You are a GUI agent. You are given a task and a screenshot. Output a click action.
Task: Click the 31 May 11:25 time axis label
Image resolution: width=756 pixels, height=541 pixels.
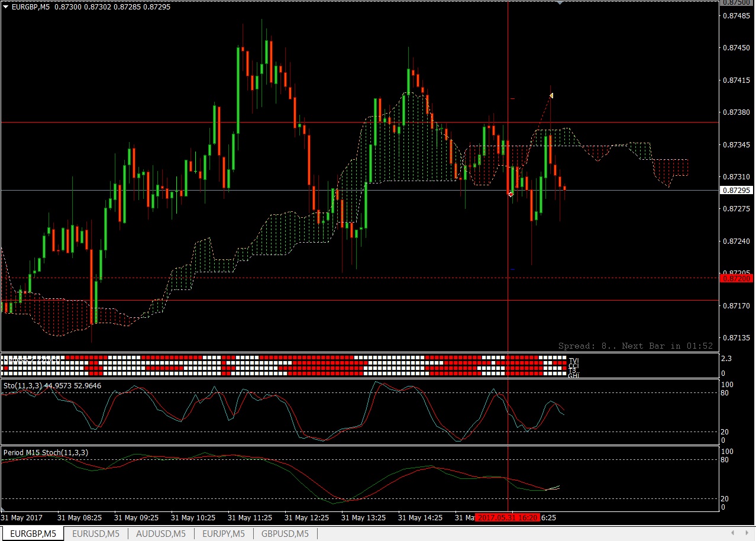pos(250,517)
